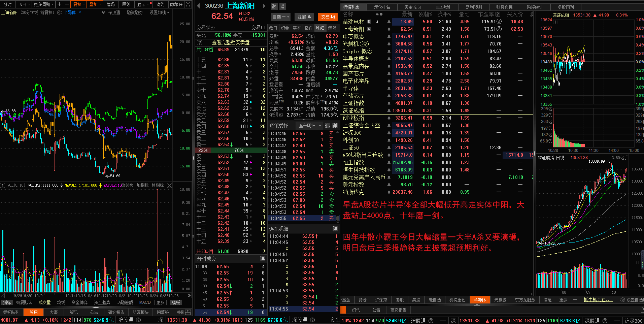Click the plus icon on 深证成指 chart
644x324 pixels.
555,22
